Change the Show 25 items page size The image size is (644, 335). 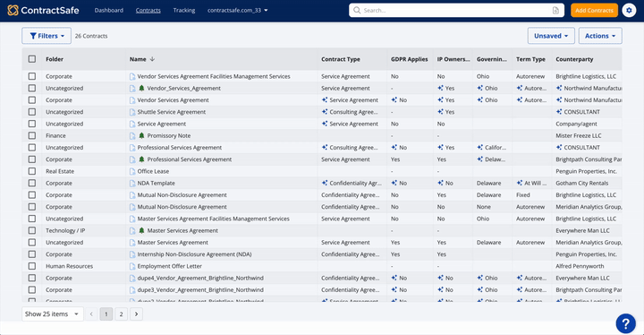(x=53, y=314)
